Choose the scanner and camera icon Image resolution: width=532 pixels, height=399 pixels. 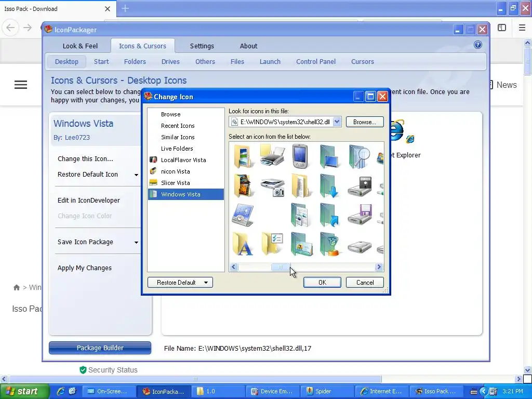point(273,187)
